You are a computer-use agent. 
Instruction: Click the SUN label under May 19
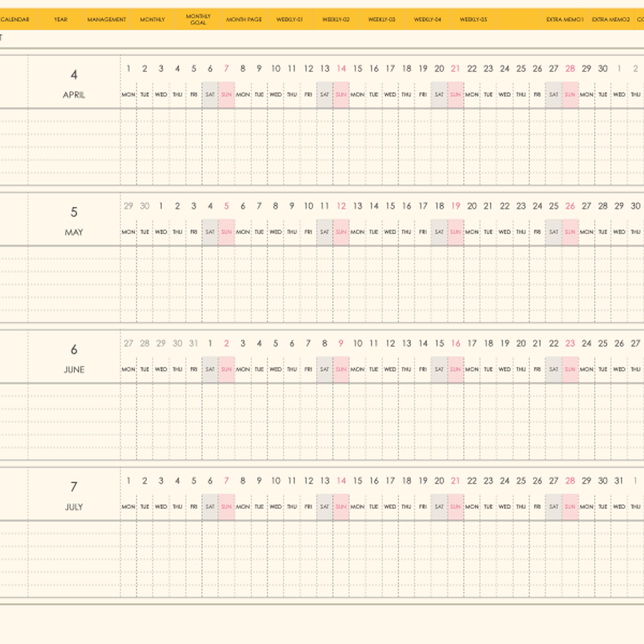(456, 232)
